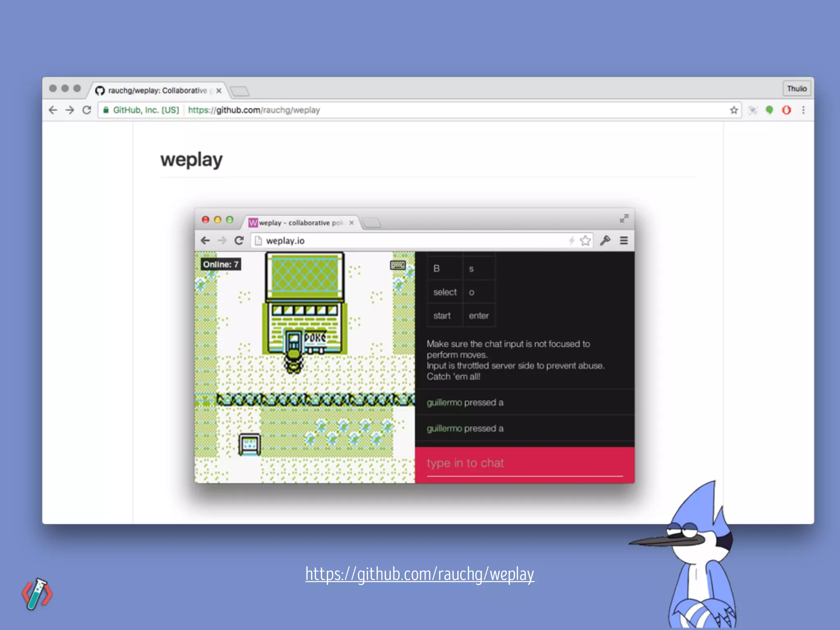Image resolution: width=840 pixels, height=630 pixels.
Task: Open new tab in inner weplay window
Action: pos(372,223)
